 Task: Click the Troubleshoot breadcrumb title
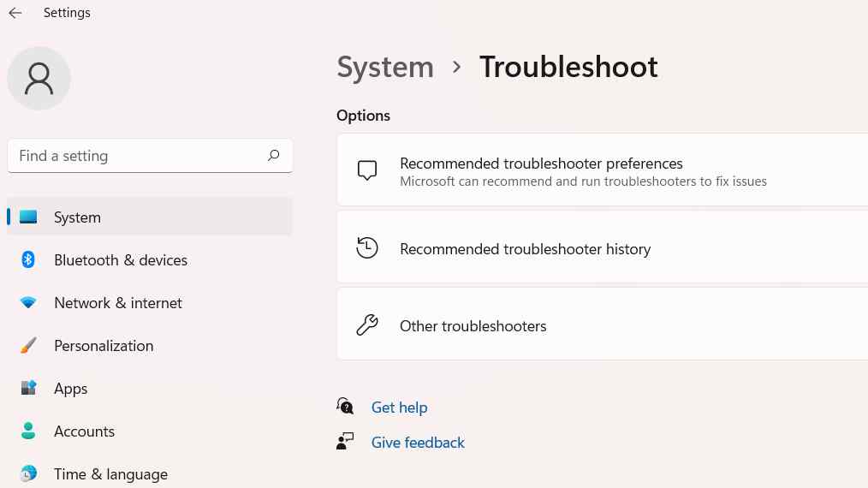(x=568, y=67)
